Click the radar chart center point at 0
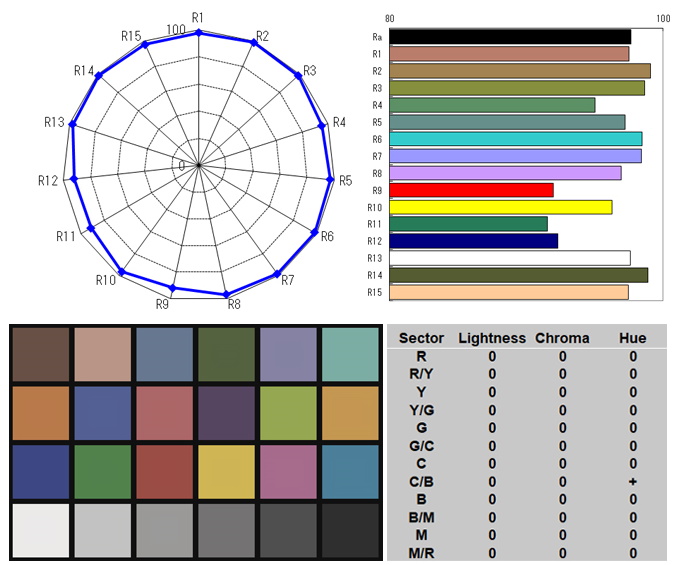Screen dimensions: 675x565 (198, 165)
